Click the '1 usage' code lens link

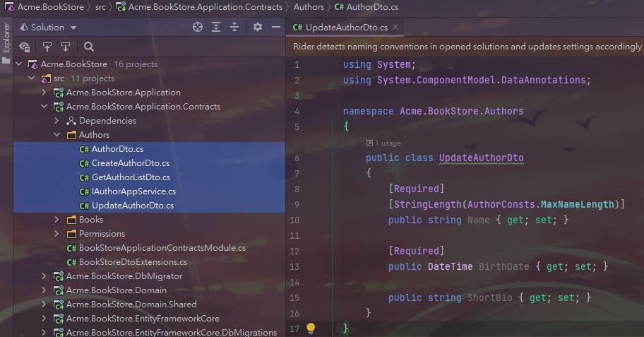(387, 143)
